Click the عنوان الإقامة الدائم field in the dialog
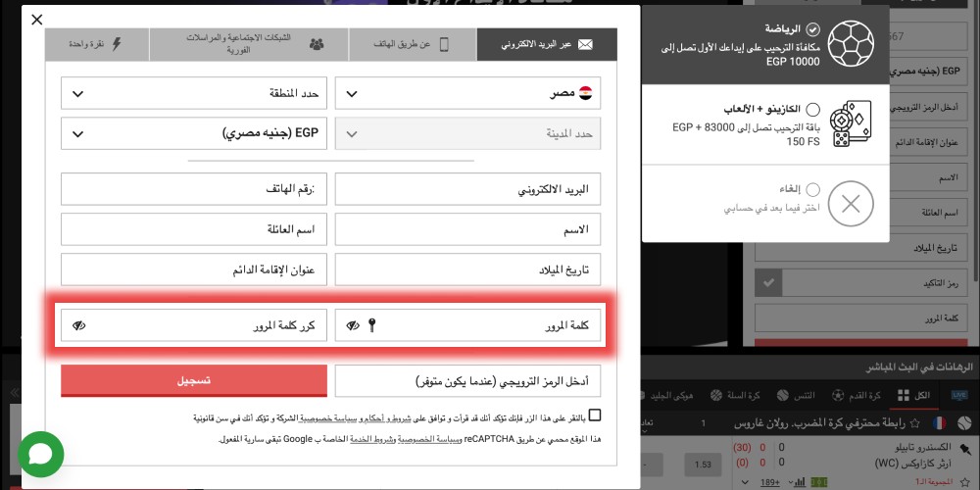This screenshot has width=980, height=490. tap(194, 269)
